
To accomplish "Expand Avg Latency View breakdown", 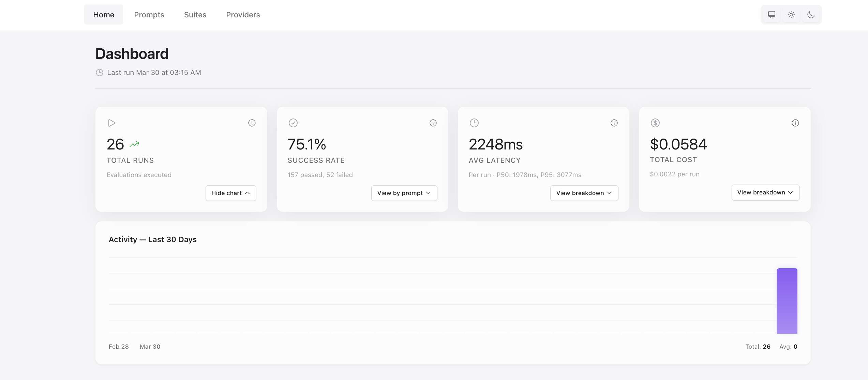I will [584, 193].
